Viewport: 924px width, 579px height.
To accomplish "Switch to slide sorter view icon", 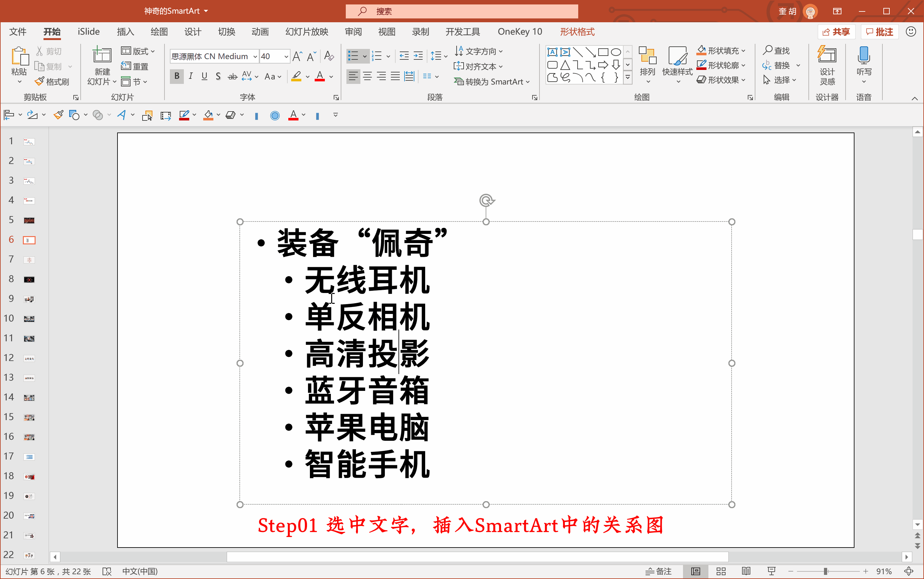I will [x=721, y=571].
